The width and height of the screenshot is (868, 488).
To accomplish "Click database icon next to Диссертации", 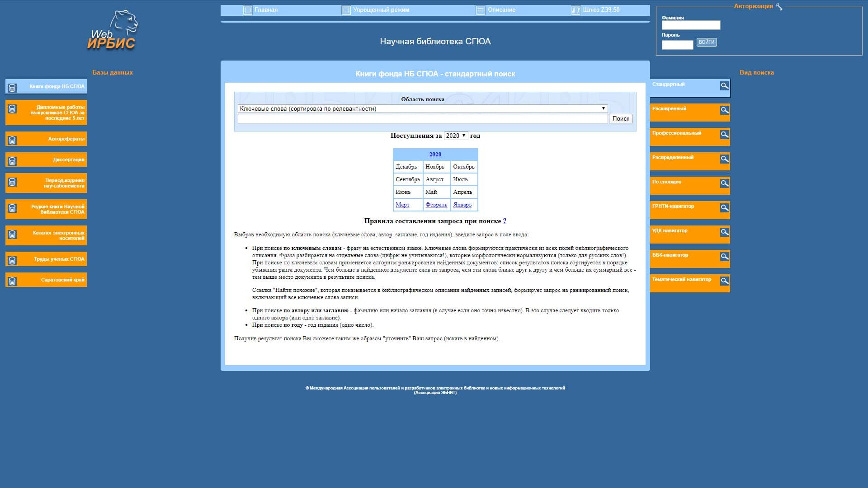I will [x=12, y=161].
